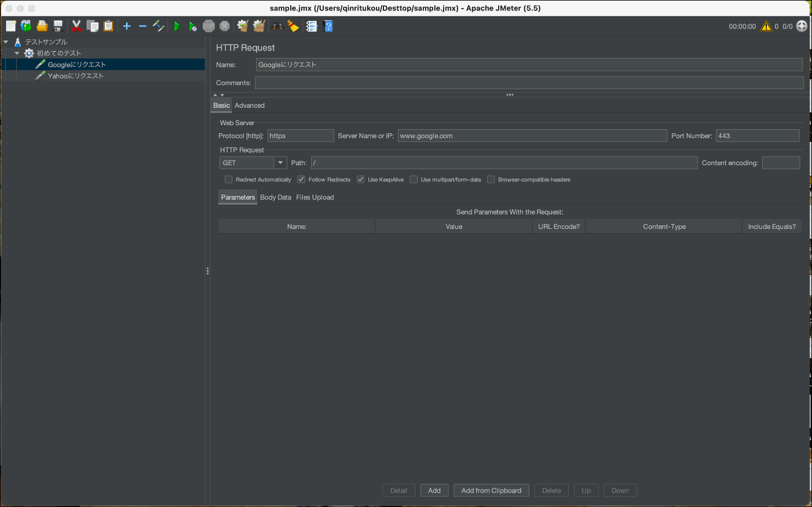Click the Cut scissors icon

click(x=76, y=26)
